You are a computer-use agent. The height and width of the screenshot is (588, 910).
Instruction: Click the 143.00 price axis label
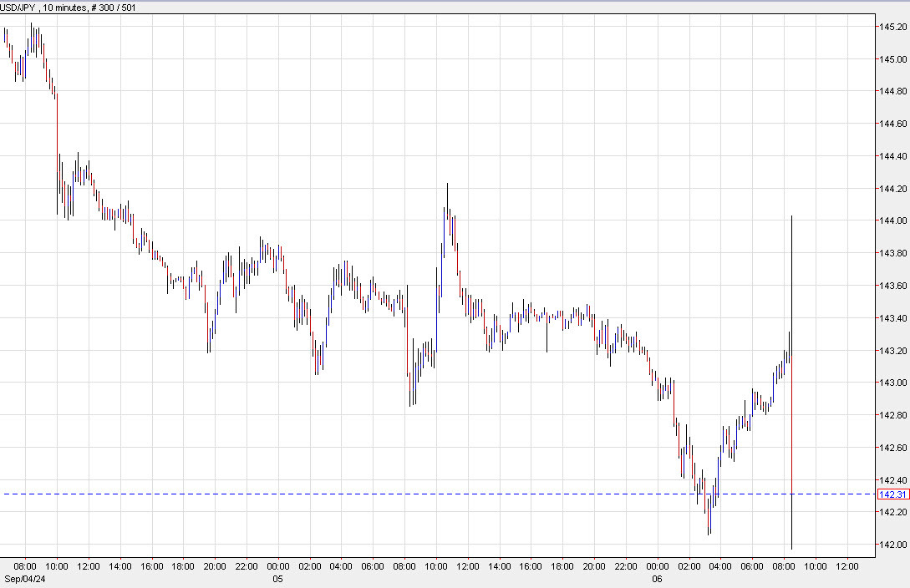(891, 383)
